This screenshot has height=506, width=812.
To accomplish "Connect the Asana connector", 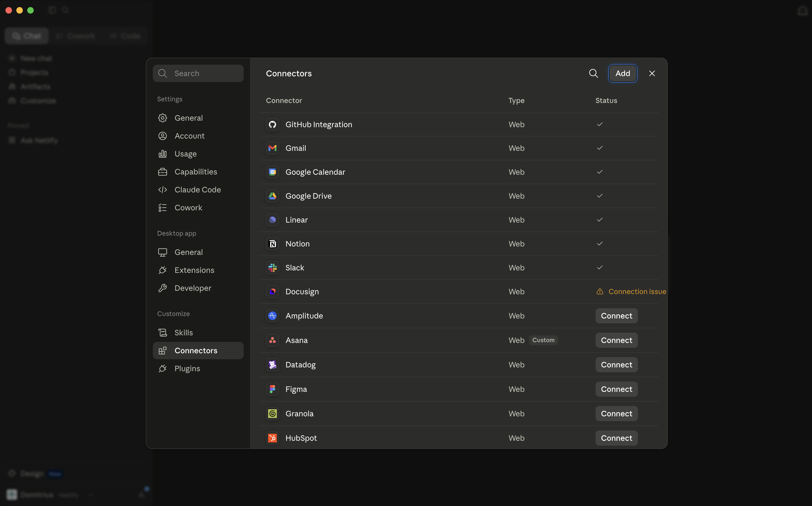I will click(616, 340).
